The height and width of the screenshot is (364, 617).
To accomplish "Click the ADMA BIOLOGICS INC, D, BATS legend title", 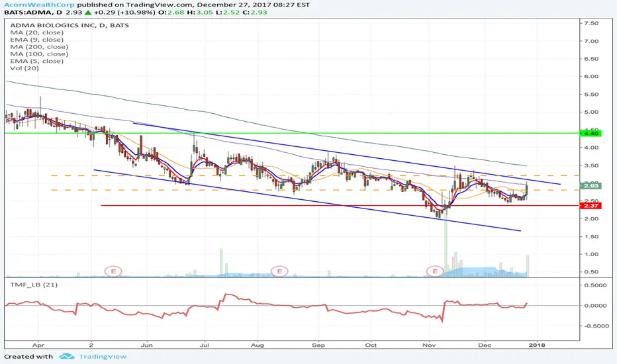I will (70, 25).
